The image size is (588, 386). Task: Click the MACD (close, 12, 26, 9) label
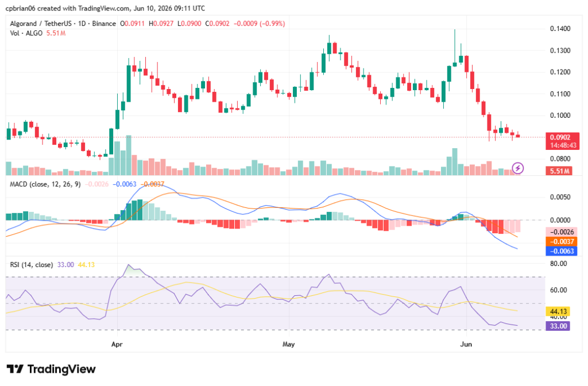[x=45, y=184]
